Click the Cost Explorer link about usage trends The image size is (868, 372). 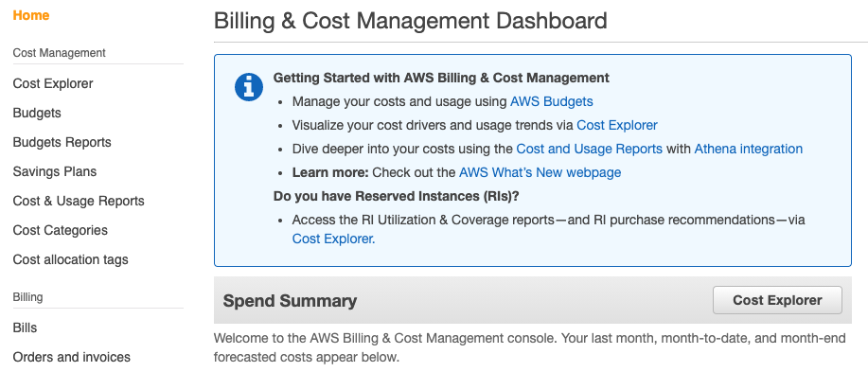pos(617,125)
